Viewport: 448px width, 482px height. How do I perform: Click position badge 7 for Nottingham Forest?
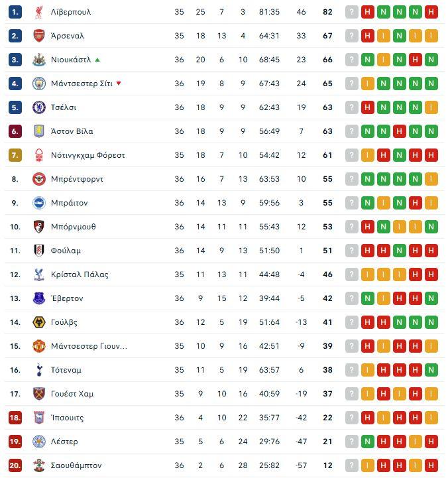15,155
